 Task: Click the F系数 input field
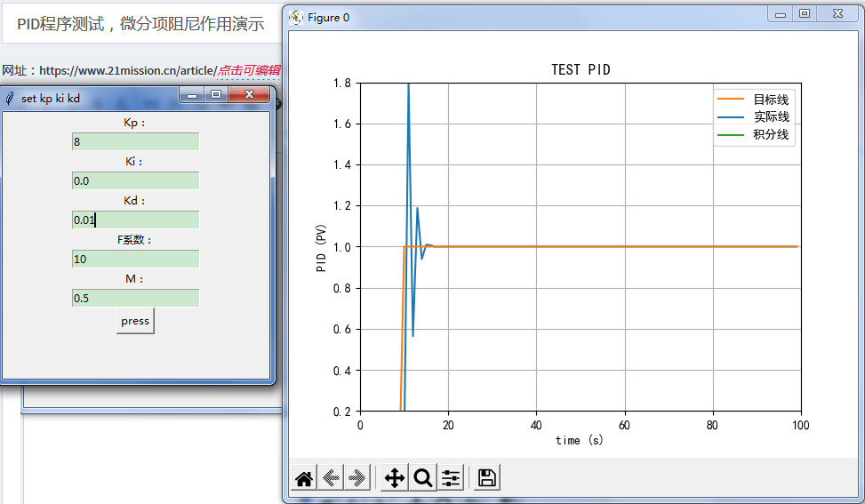pyautogui.click(x=135, y=259)
